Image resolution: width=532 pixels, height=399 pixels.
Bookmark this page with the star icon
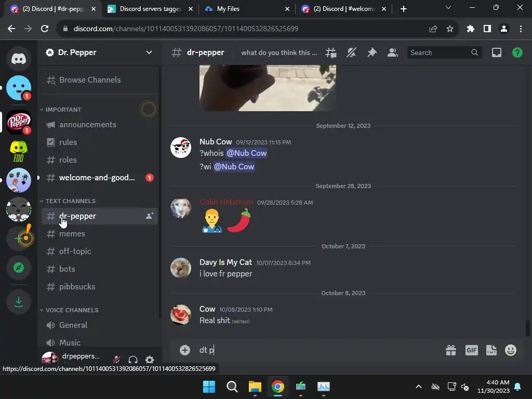pyautogui.click(x=449, y=29)
